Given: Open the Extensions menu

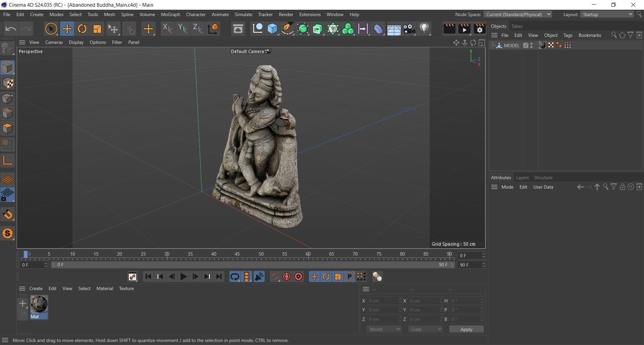Looking at the screenshot, I should tap(310, 14).
